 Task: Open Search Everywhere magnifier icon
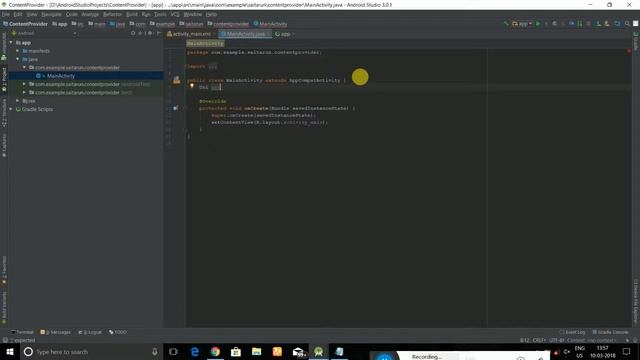627,24
